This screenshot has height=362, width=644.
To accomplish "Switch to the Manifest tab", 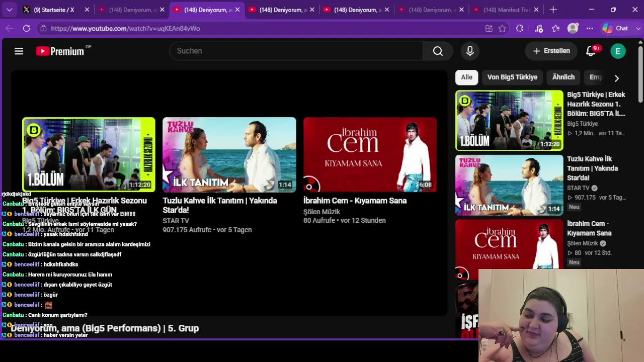I will pos(506,10).
